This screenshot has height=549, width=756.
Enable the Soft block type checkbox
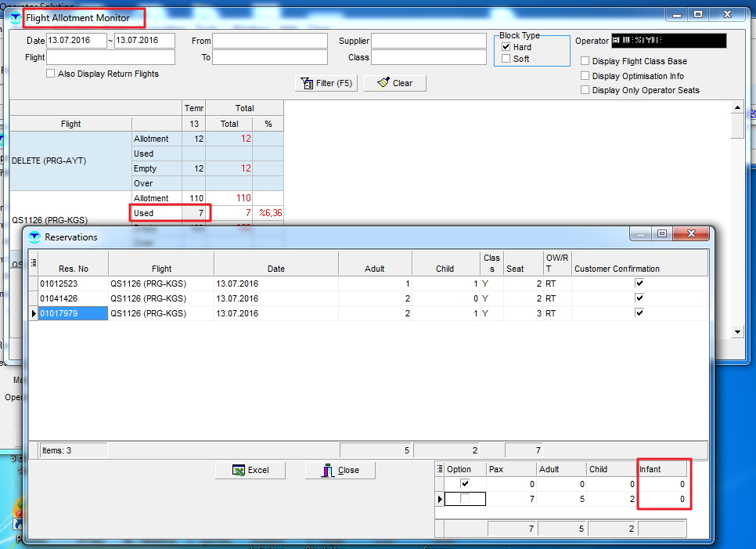pyautogui.click(x=506, y=59)
